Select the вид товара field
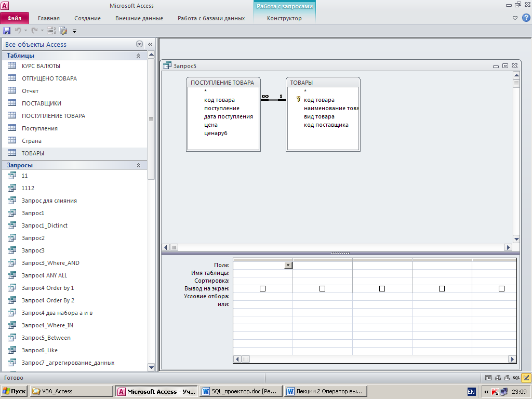The image size is (532, 399). 319,116
